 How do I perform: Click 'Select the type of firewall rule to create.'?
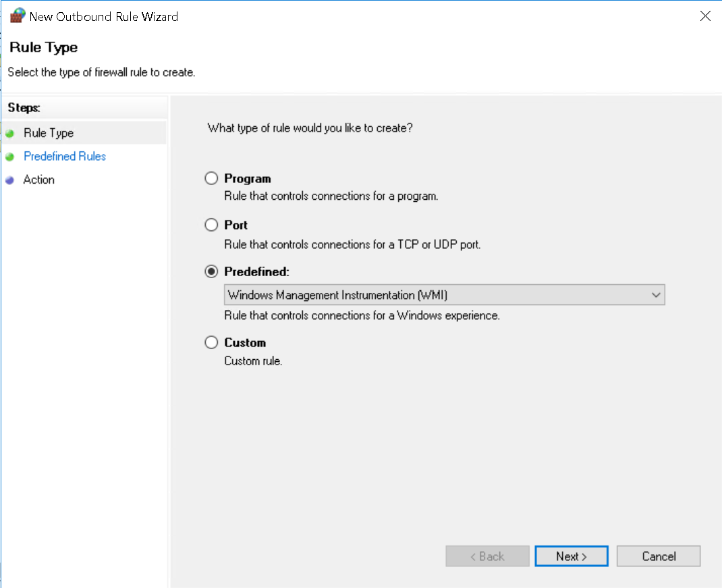pyautogui.click(x=101, y=72)
